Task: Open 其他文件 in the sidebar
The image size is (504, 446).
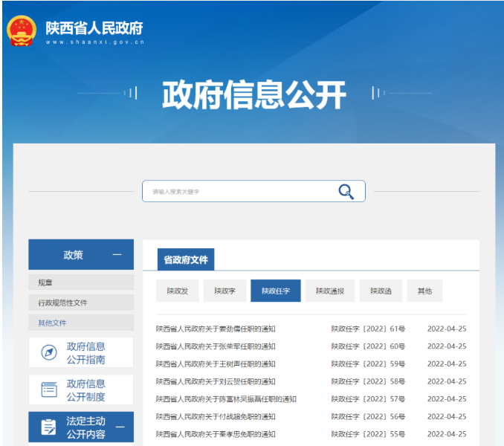Action: [x=81, y=323]
